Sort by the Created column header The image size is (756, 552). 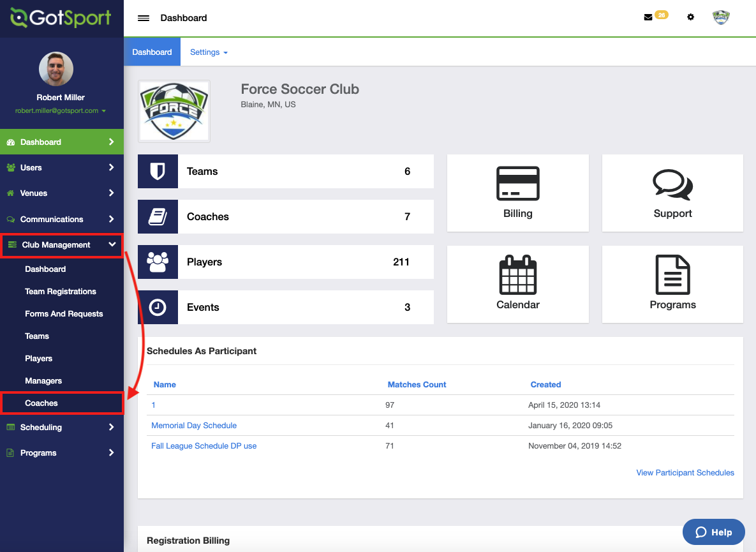click(x=545, y=385)
